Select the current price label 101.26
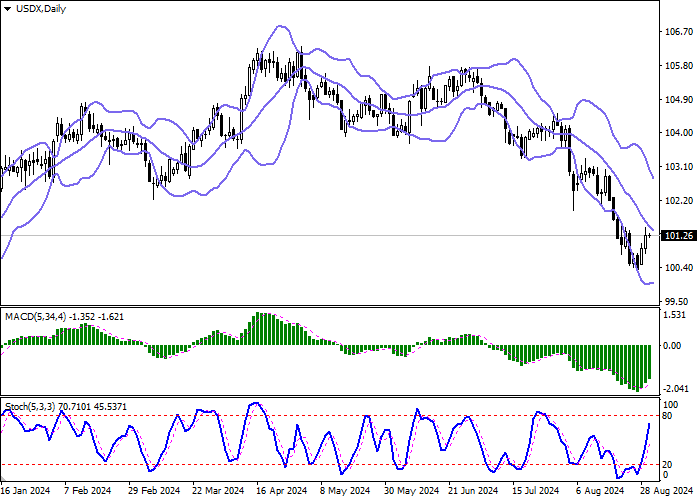Viewport: 700px width, 500px height. [679, 236]
